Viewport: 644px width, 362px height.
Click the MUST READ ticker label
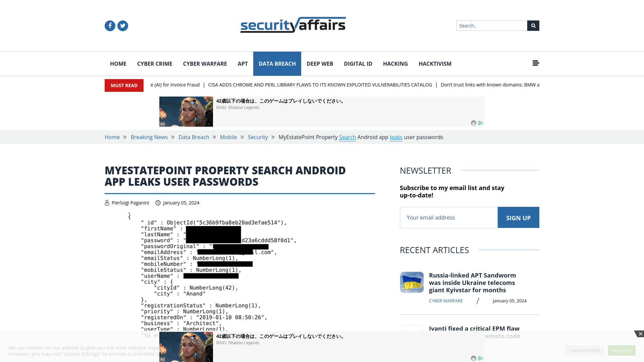pos(124,85)
